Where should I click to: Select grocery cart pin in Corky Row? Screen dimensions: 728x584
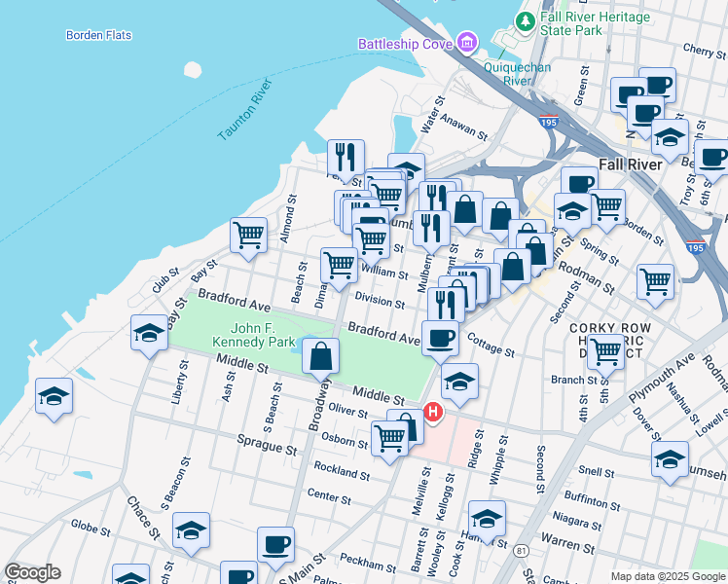click(x=605, y=355)
